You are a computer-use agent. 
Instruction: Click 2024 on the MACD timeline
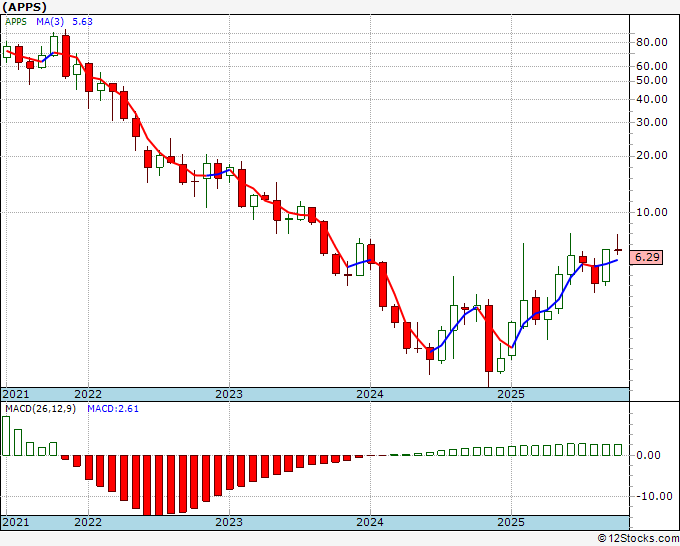click(370, 522)
